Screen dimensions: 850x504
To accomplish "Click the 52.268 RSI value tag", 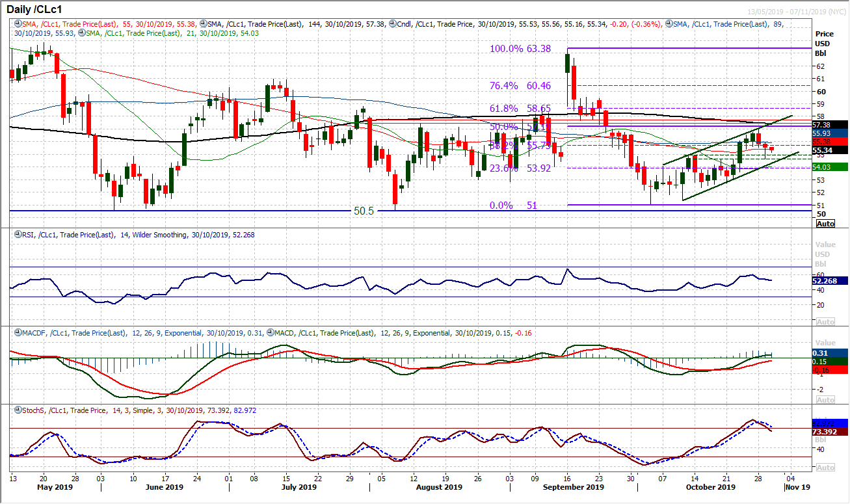I will pos(831,281).
